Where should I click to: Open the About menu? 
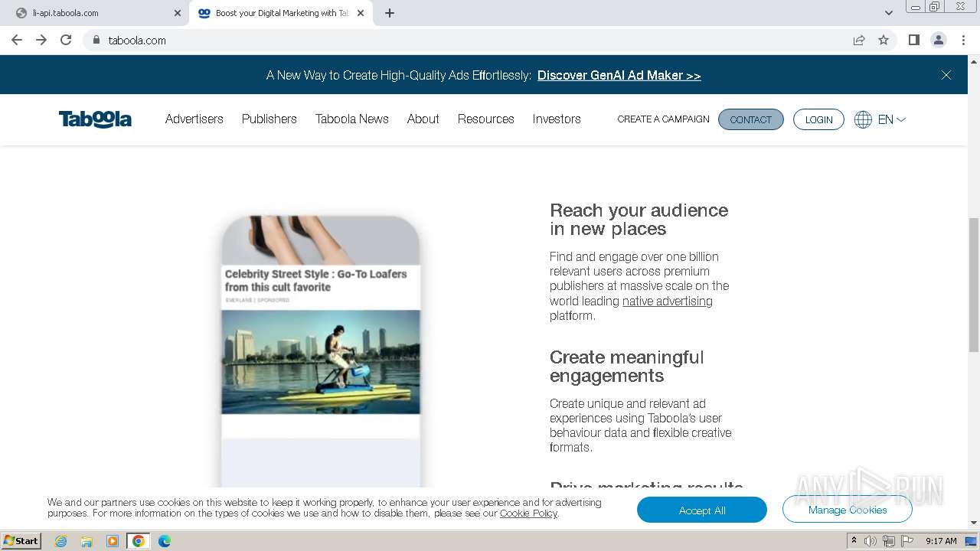point(423,119)
